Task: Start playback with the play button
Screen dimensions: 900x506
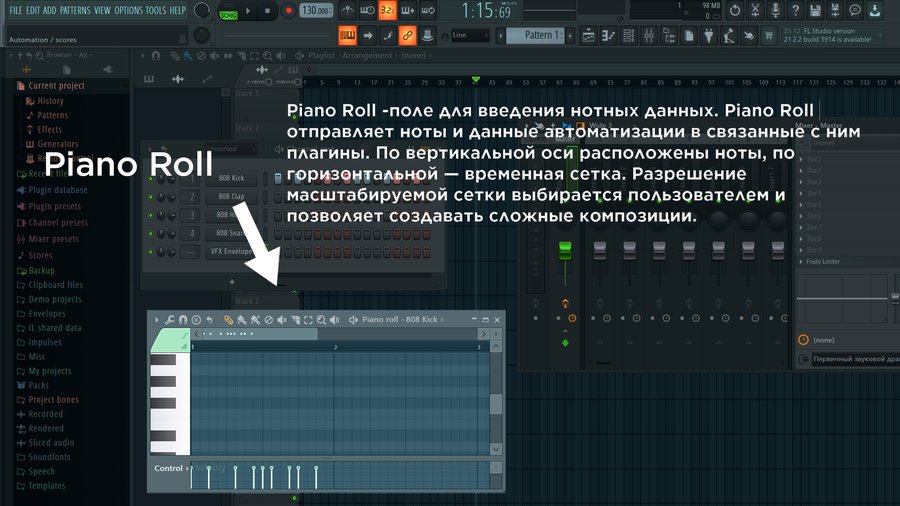Action: pos(248,10)
